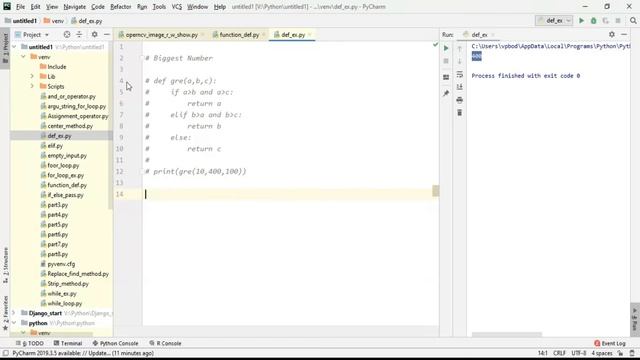The height and width of the screenshot is (360, 640).
Task: Click CRLF line separator in status bar
Action: click(x=559, y=353)
